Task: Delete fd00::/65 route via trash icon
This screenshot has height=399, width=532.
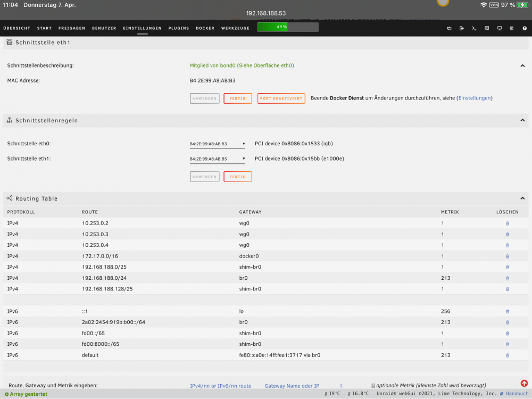Action: [x=508, y=334]
